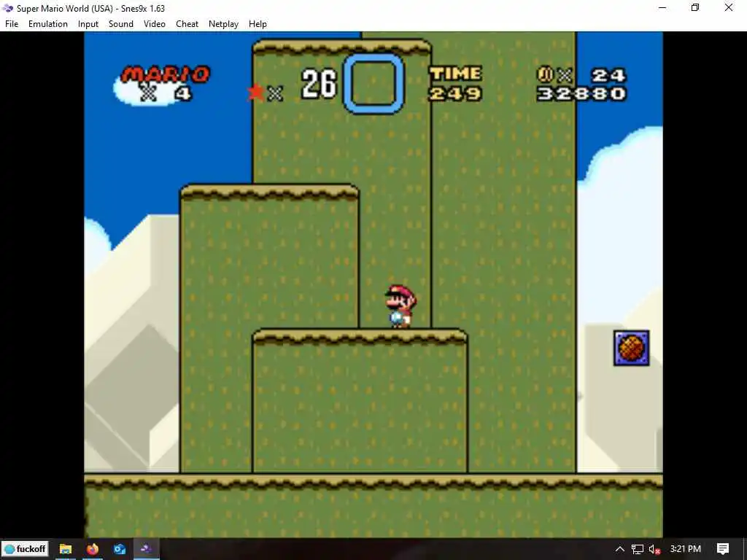
Task: Click the MARIO lives label
Action: [166, 74]
